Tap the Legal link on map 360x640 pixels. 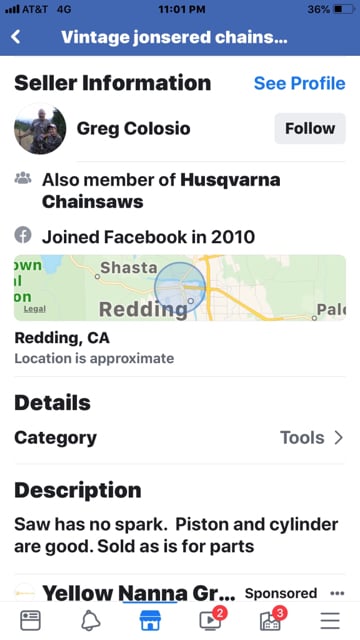point(35,309)
